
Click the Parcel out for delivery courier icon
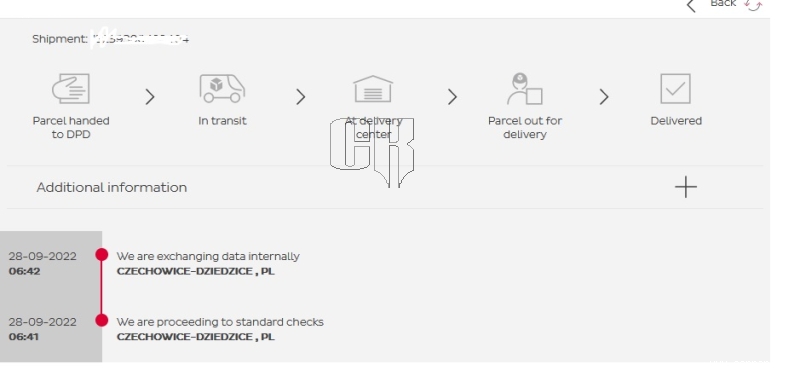click(x=524, y=89)
